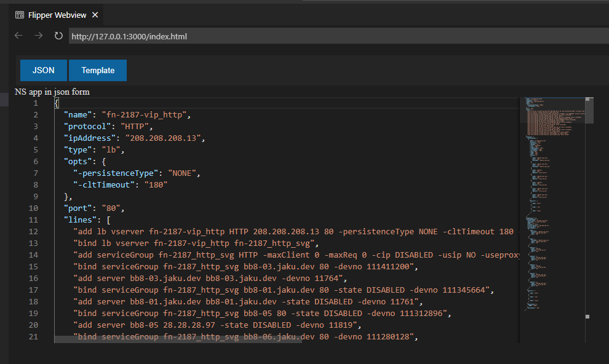Image resolution: width=609 pixels, height=364 pixels.
Task: Click the back navigation arrow
Action: tap(18, 36)
